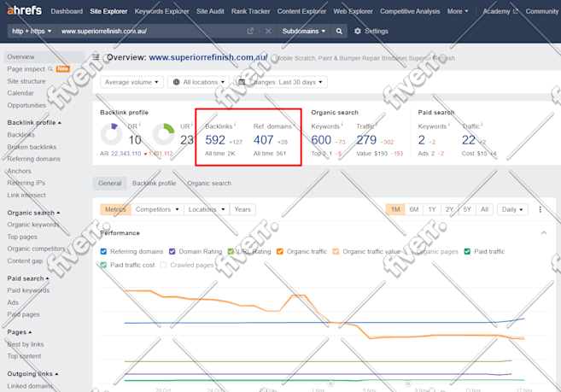Toggle the URL Rating checkbox
The image size is (561, 392).
(x=231, y=251)
